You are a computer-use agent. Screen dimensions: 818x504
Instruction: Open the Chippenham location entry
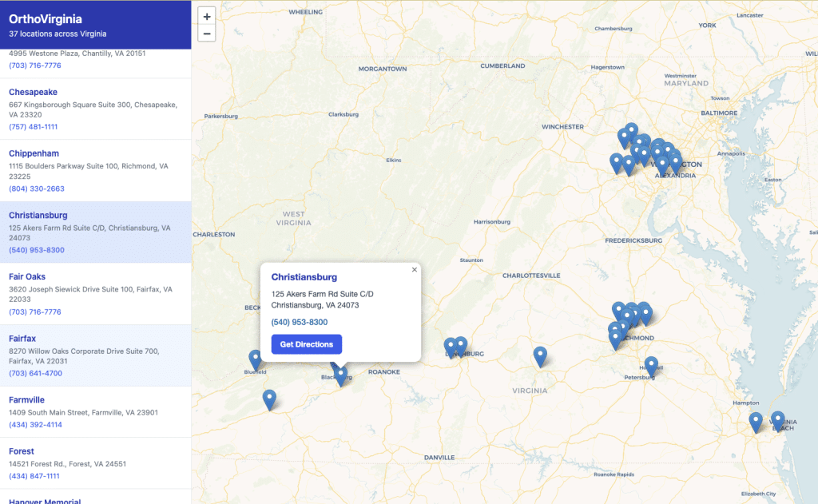coord(35,153)
